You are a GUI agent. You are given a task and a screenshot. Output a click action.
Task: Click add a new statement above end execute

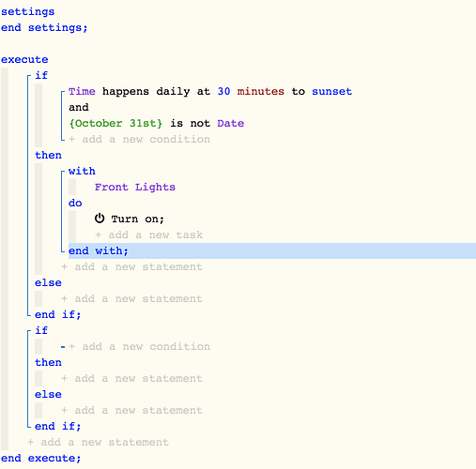click(98, 442)
